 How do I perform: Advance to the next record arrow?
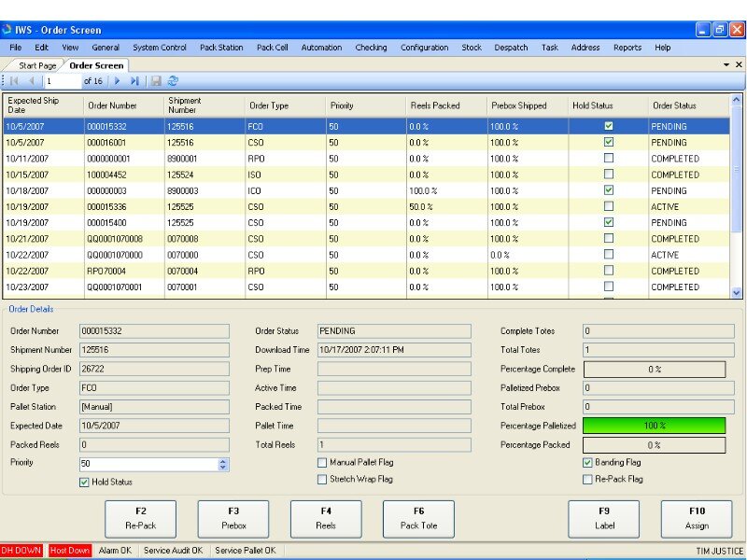(118, 82)
